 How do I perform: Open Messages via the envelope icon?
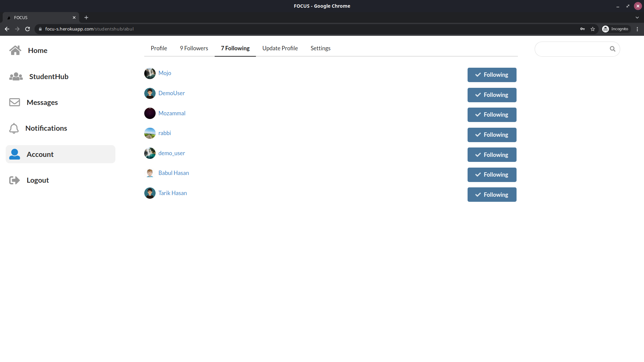pyautogui.click(x=15, y=102)
